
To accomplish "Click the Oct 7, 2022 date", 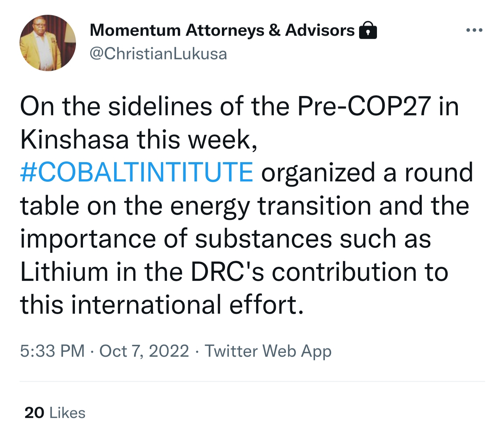I will 144,351.
